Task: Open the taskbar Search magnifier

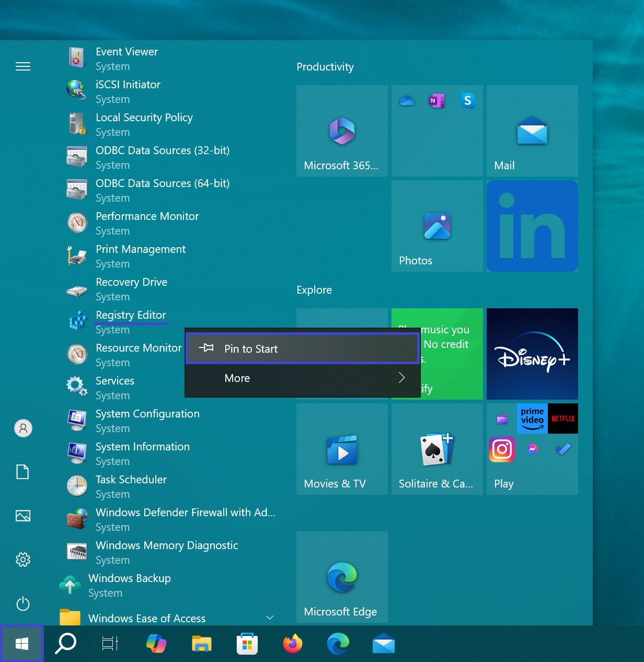Action: coord(66,644)
